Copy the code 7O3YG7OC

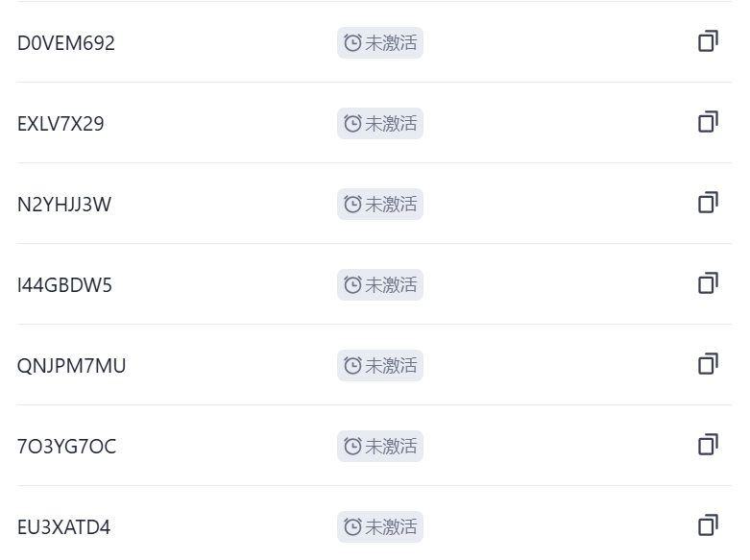708,445
